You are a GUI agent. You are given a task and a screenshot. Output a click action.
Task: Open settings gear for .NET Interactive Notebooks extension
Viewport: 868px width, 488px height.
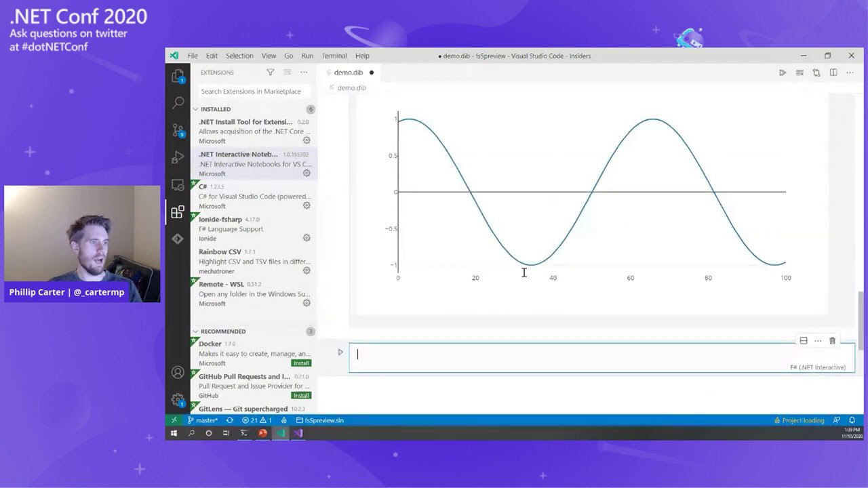pyautogui.click(x=307, y=173)
